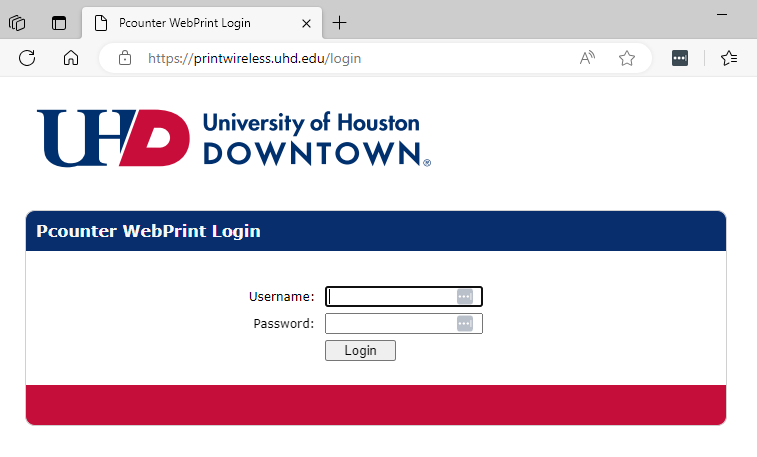Click the UHD logo image
The height and width of the screenshot is (457, 757).
(x=233, y=137)
